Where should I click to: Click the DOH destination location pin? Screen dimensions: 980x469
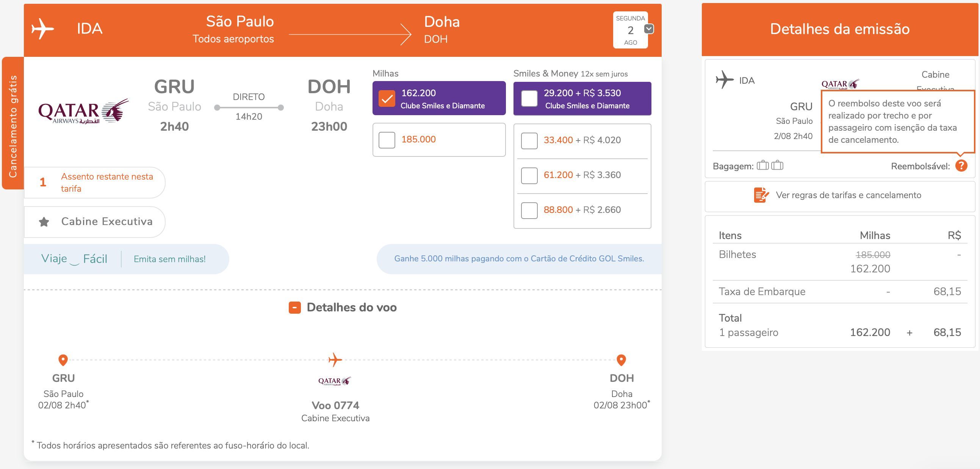621,360
